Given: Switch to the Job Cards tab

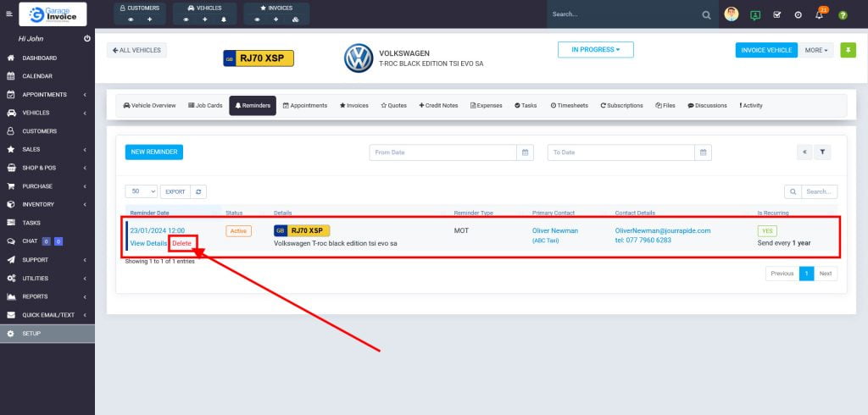Looking at the screenshot, I should (x=205, y=106).
